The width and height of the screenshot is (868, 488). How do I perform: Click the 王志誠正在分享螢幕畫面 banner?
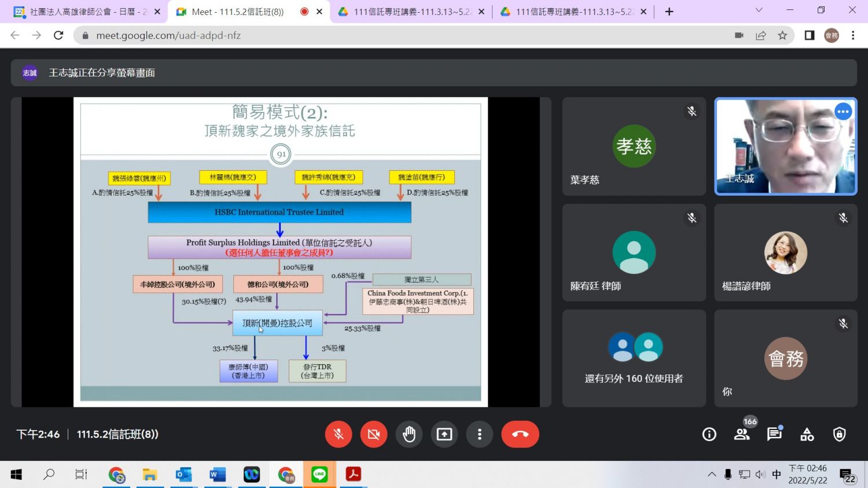tap(433, 73)
